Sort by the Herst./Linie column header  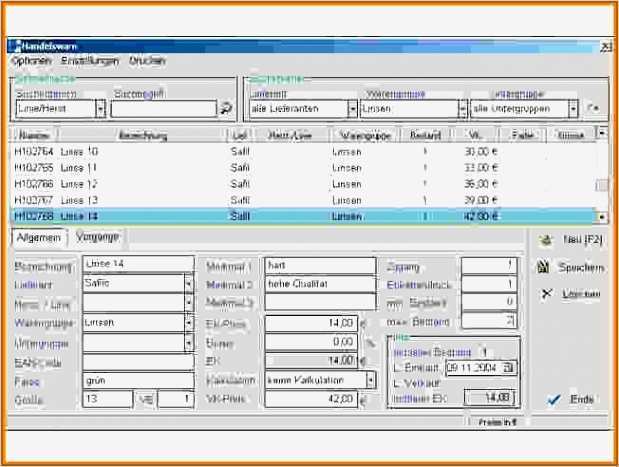(x=290, y=135)
